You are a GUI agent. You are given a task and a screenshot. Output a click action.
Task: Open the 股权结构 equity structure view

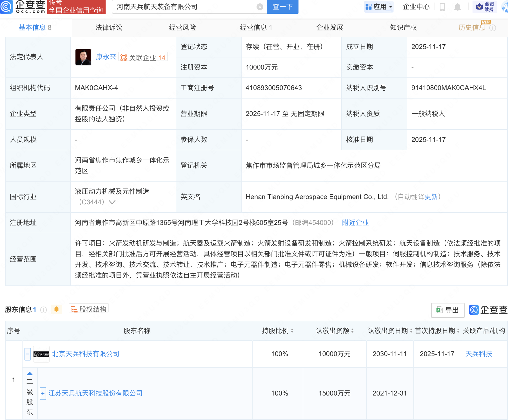pyautogui.click(x=89, y=309)
